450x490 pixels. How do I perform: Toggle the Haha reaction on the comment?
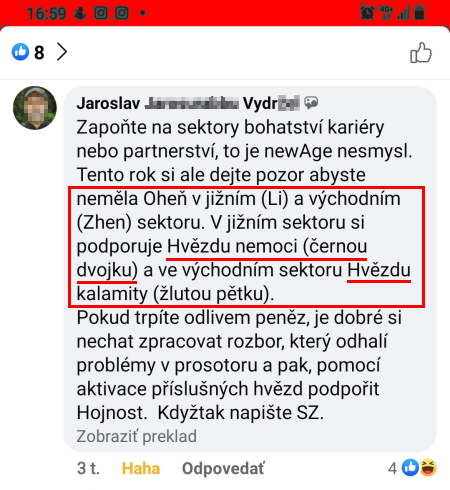[141, 468]
